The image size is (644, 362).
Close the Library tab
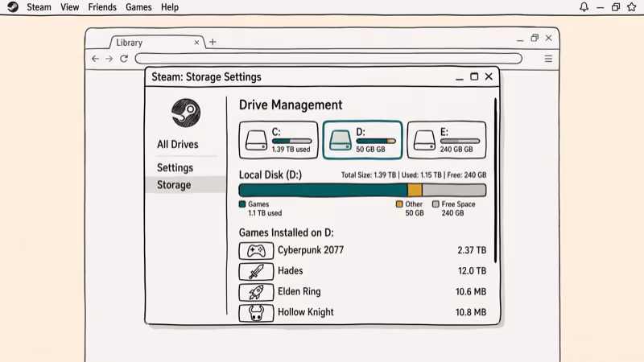tap(196, 43)
